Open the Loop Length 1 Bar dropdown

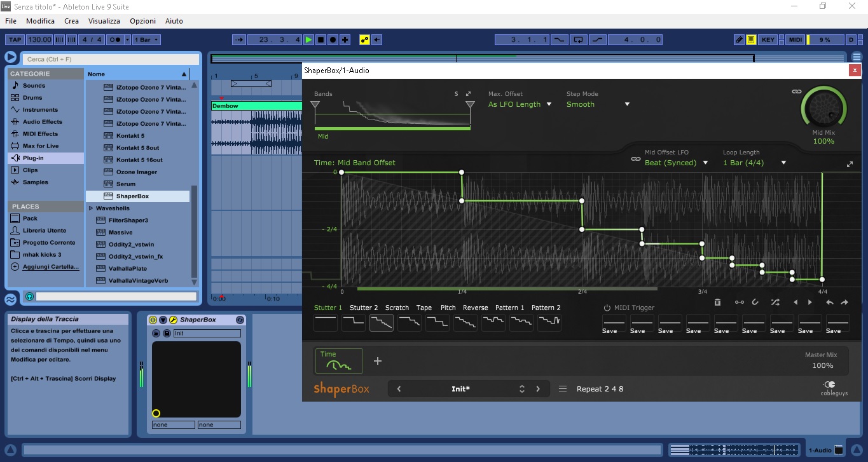coord(754,163)
